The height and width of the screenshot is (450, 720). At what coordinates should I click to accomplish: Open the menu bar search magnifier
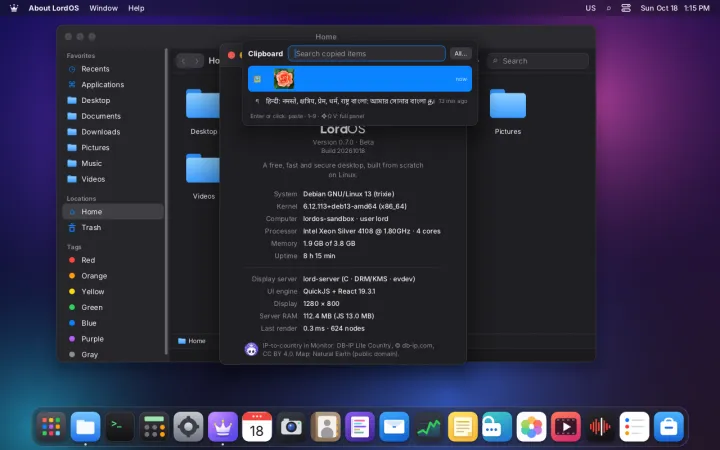pyautogui.click(x=609, y=8)
